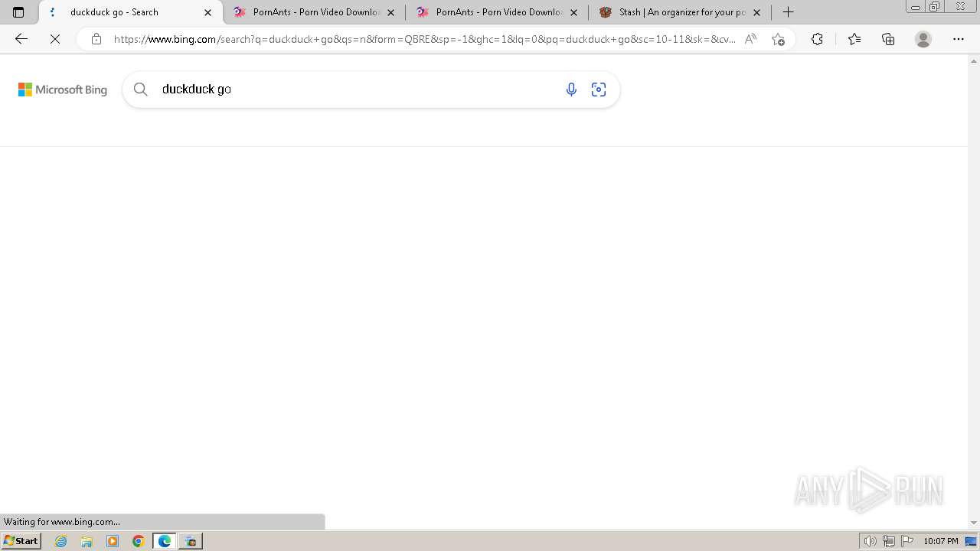Minimize the browser window

(x=916, y=7)
